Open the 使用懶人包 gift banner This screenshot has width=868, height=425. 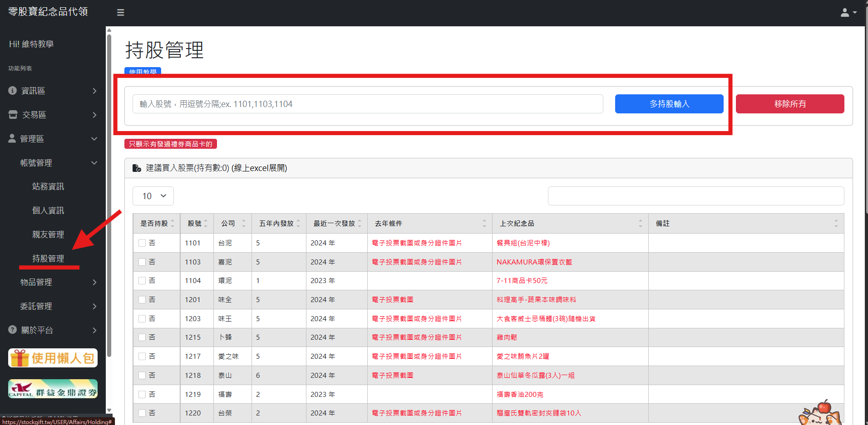pos(53,358)
